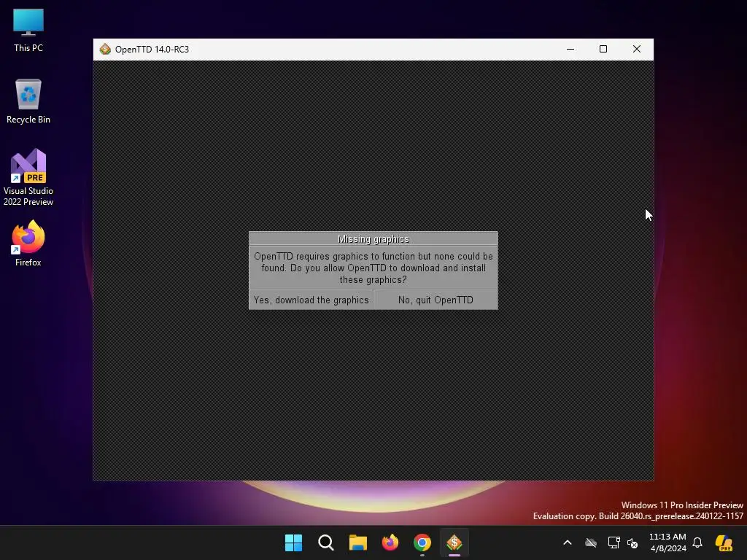Click Yes, download the graphics
The width and height of the screenshot is (747, 560).
(x=311, y=300)
